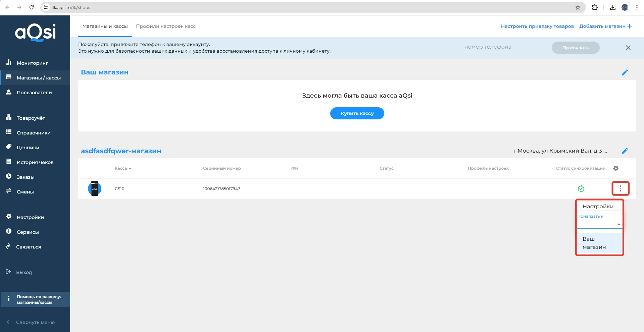Viewport: 644px width, 332px height.
Task: Open table column settings gear icon
Action: (615, 168)
